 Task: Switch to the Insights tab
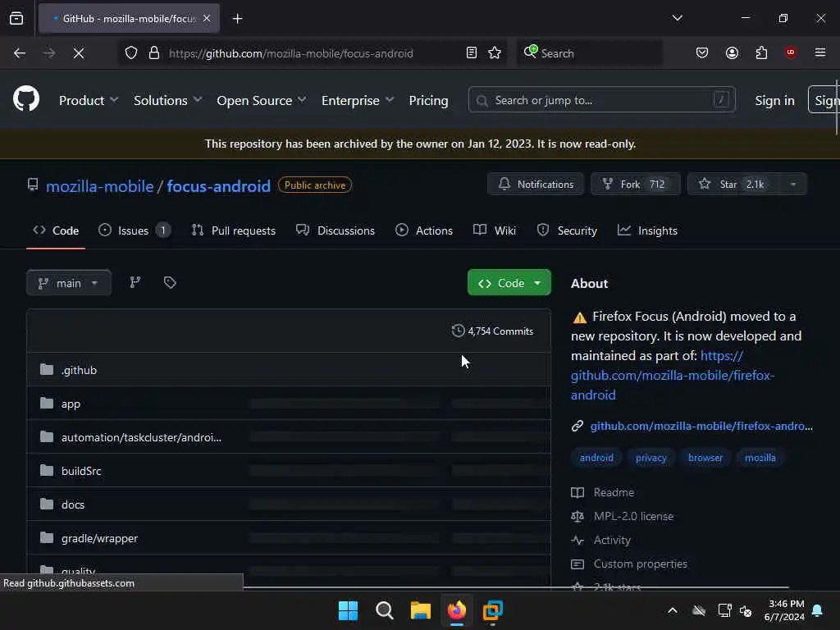(x=647, y=231)
